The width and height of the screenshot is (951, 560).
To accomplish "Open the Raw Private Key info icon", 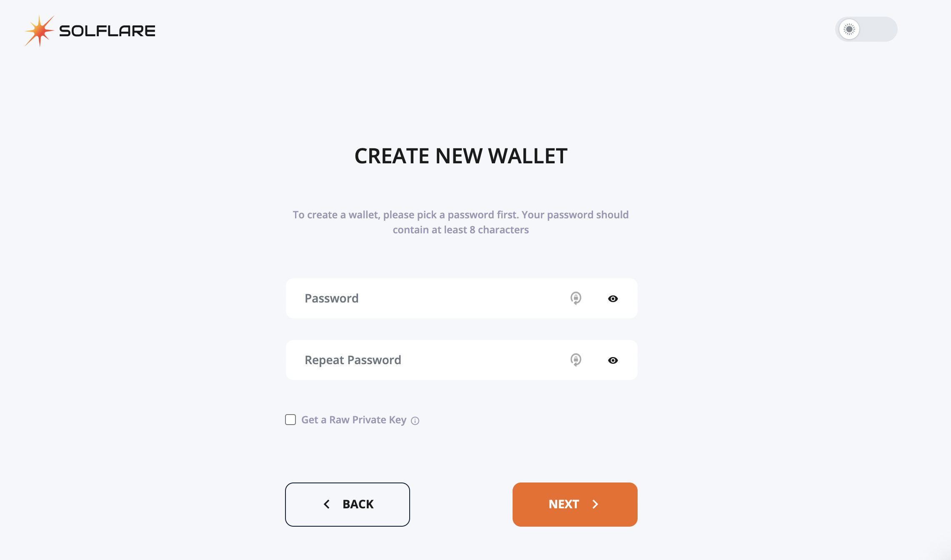I will (x=415, y=421).
